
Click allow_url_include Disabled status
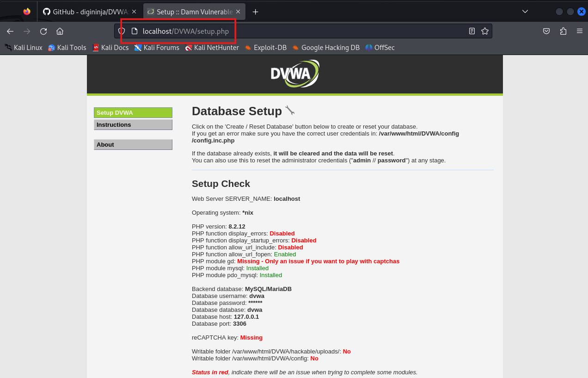coord(290,248)
